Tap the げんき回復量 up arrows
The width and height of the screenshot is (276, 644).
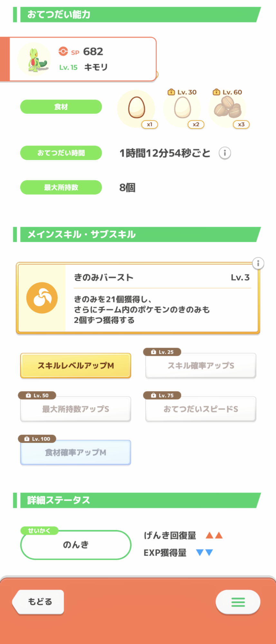coord(214,535)
